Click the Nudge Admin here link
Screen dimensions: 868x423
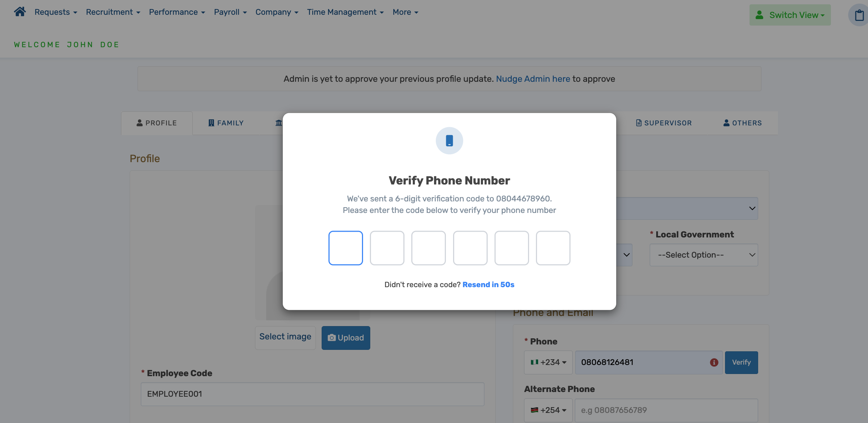[x=533, y=79]
